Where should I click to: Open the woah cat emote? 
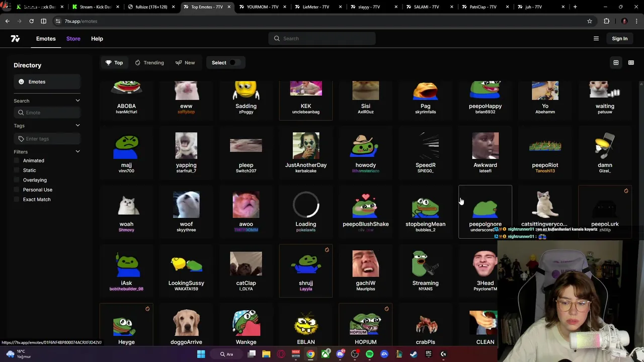tap(126, 212)
